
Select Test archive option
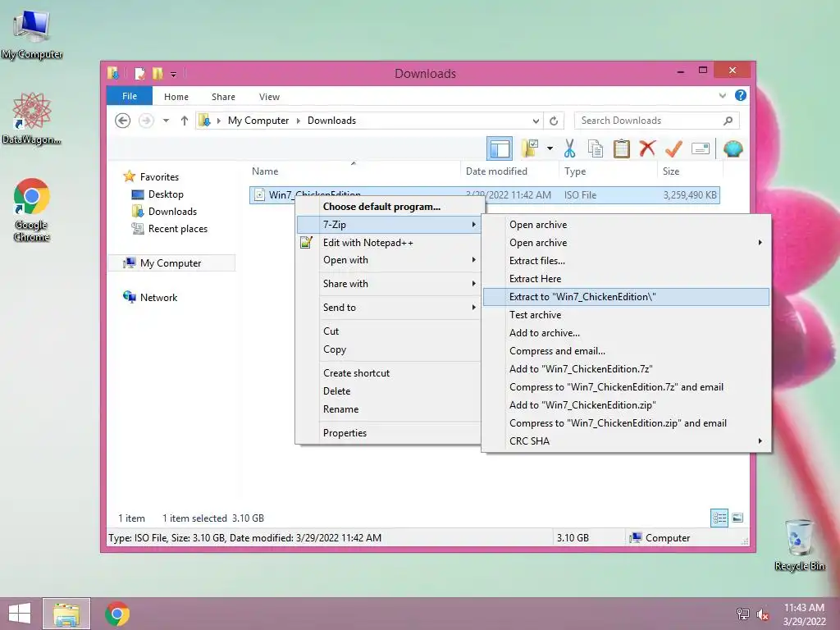[626, 315]
